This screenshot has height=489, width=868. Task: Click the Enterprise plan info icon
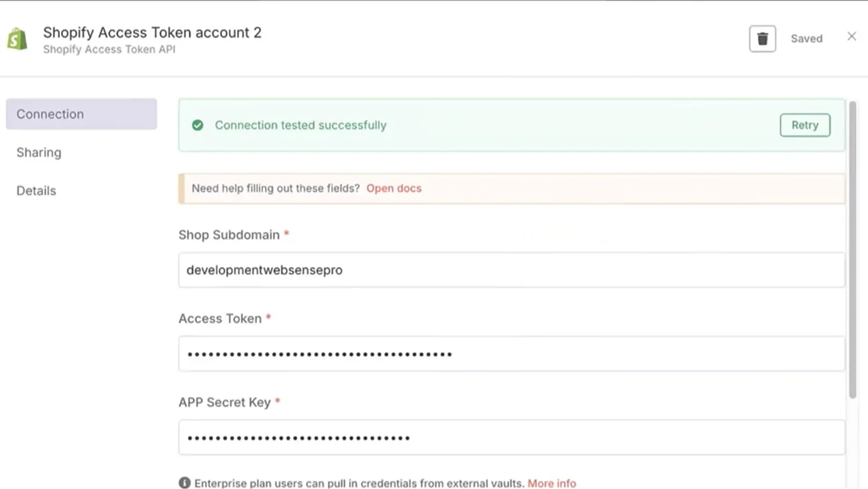click(x=185, y=483)
